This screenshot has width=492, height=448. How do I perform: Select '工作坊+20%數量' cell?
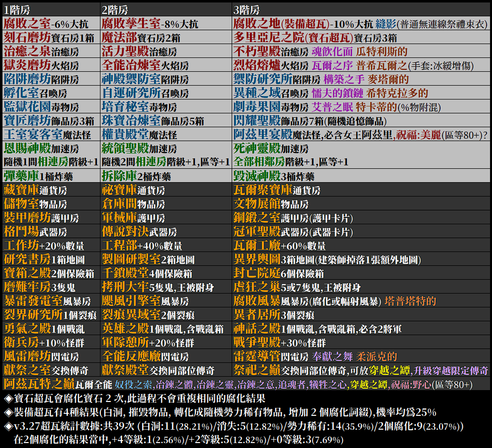[51, 245]
